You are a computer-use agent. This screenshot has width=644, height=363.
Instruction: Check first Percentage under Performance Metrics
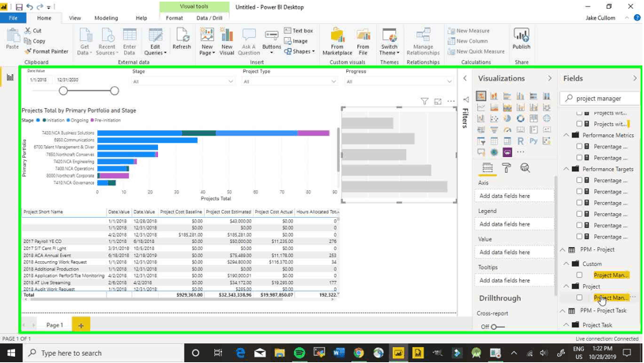click(x=579, y=147)
